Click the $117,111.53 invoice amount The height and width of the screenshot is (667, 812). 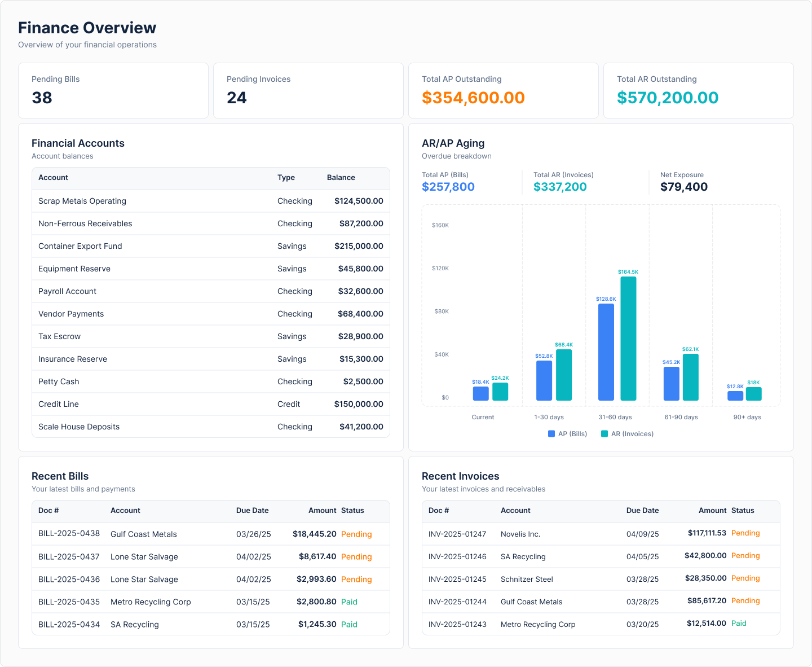pos(707,533)
